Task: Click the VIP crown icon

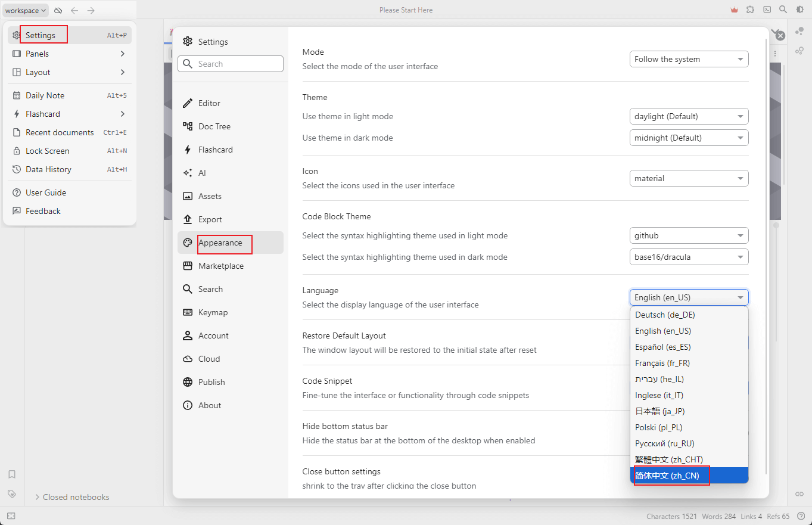Action: (734, 10)
